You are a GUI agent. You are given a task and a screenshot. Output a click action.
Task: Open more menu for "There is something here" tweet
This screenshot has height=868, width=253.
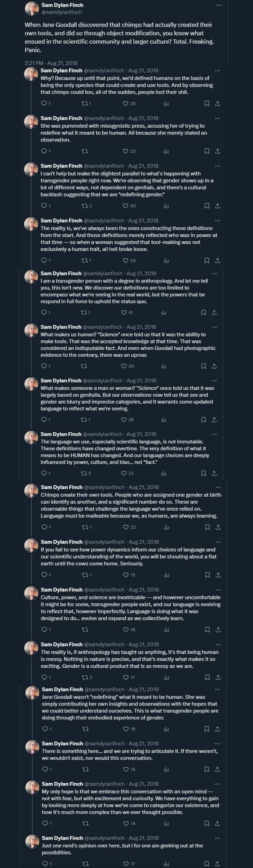217,744
